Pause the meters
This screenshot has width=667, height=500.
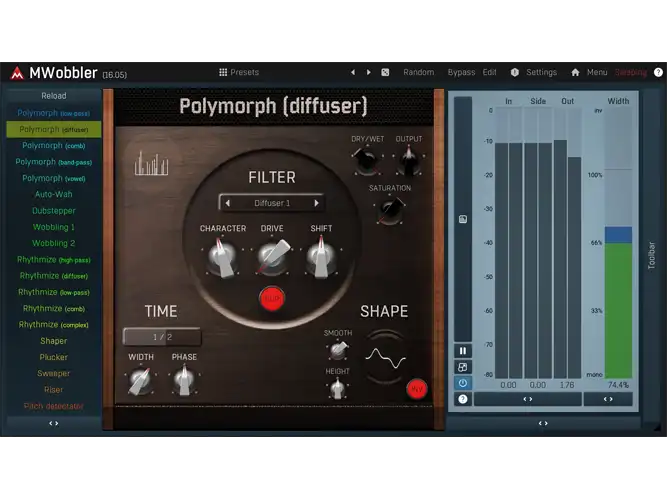pyautogui.click(x=463, y=351)
